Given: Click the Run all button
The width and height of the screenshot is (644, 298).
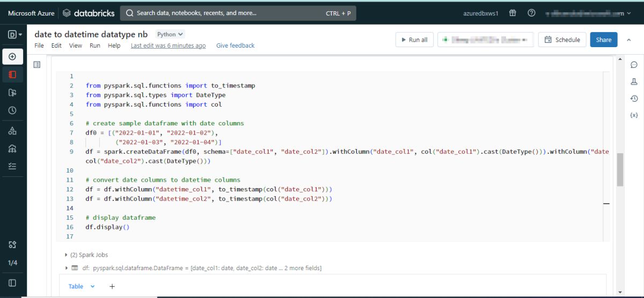Looking at the screenshot, I should [414, 40].
